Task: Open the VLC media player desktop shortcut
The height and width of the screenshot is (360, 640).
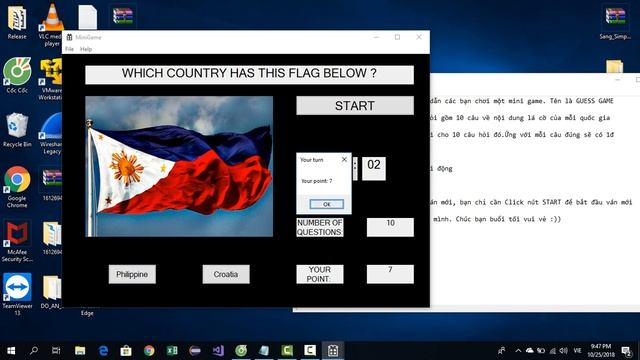Action: coord(52,24)
